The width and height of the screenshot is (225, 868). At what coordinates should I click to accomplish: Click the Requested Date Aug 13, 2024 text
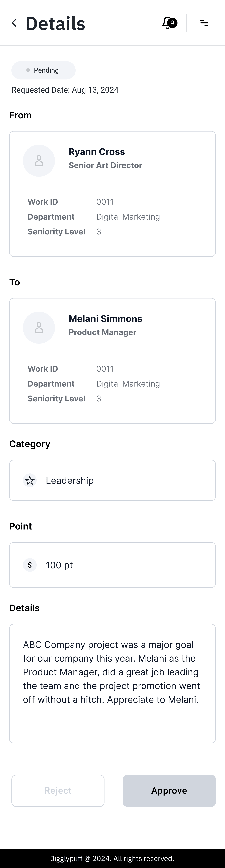[65, 90]
